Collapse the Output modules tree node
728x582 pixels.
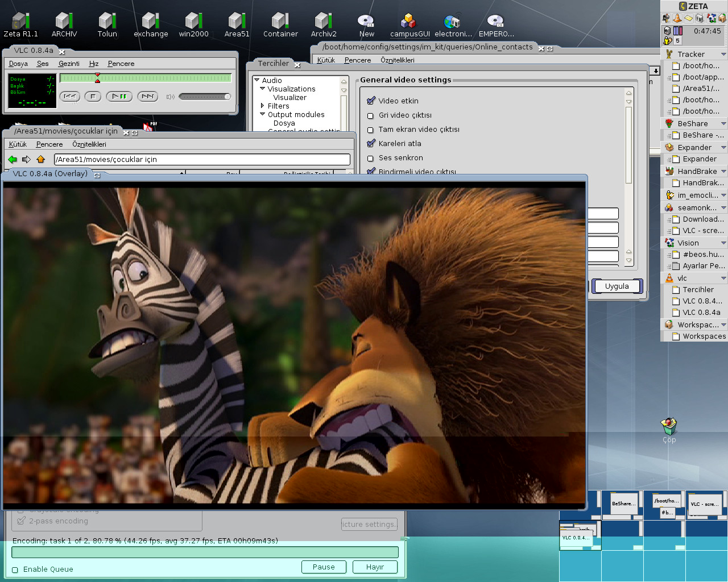(x=263, y=114)
